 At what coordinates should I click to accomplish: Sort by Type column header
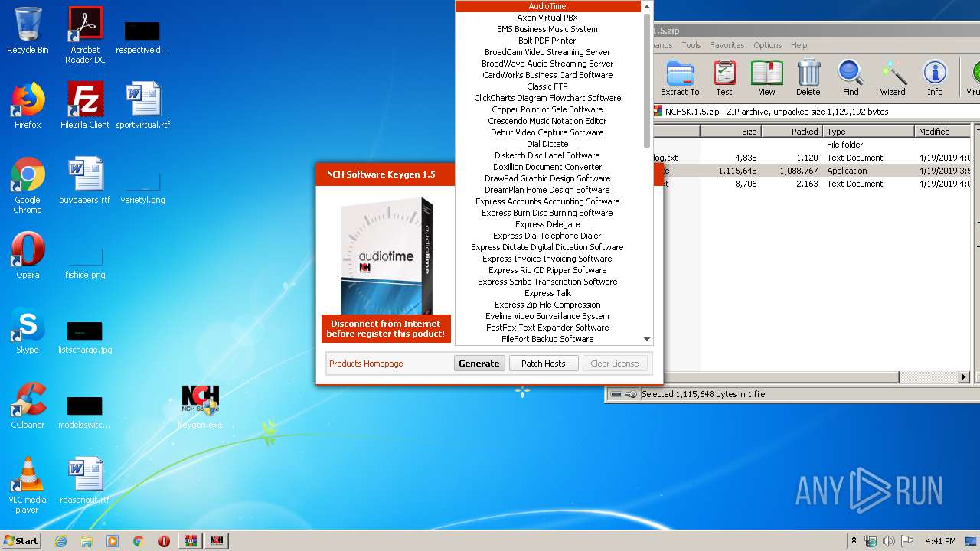(868, 132)
